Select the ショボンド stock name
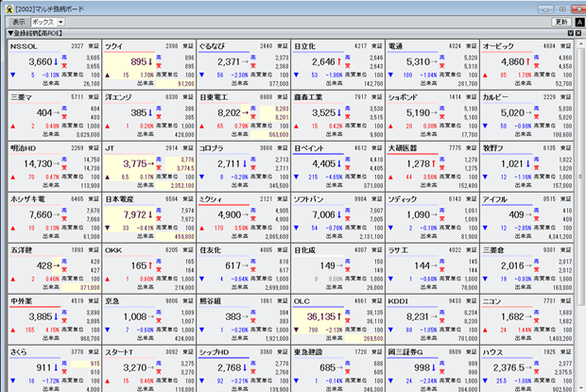The height and width of the screenshot is (392, 586). [x=402, y=97]
